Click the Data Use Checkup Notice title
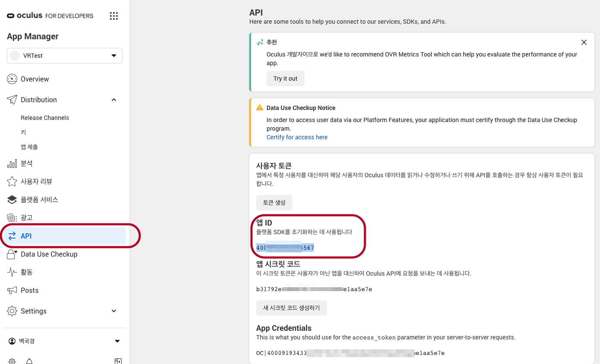The height and width of the screenshot is (364, 600). [301, 108]
